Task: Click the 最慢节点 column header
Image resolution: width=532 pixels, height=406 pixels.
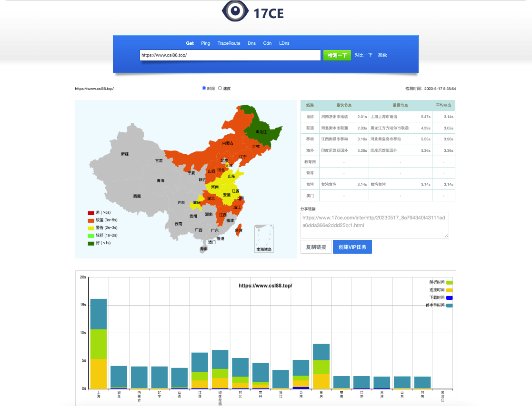Action: tap(400, 105)
